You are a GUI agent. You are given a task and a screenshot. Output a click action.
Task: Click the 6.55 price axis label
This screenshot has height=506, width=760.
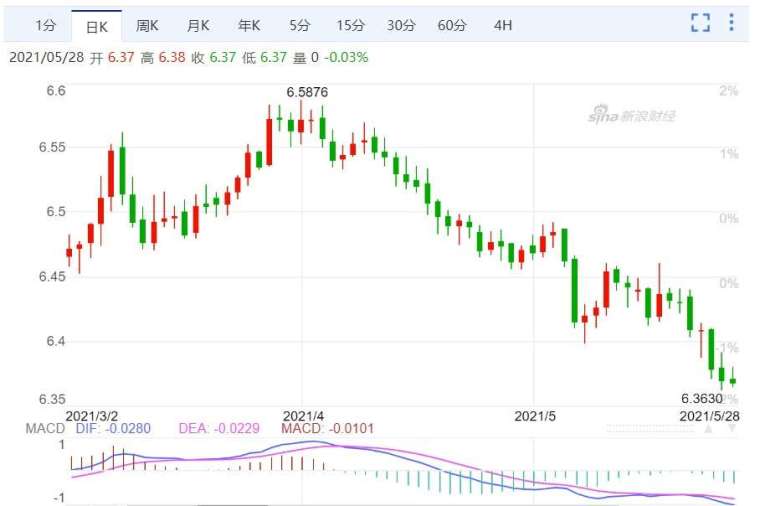[x=52, y=147]
